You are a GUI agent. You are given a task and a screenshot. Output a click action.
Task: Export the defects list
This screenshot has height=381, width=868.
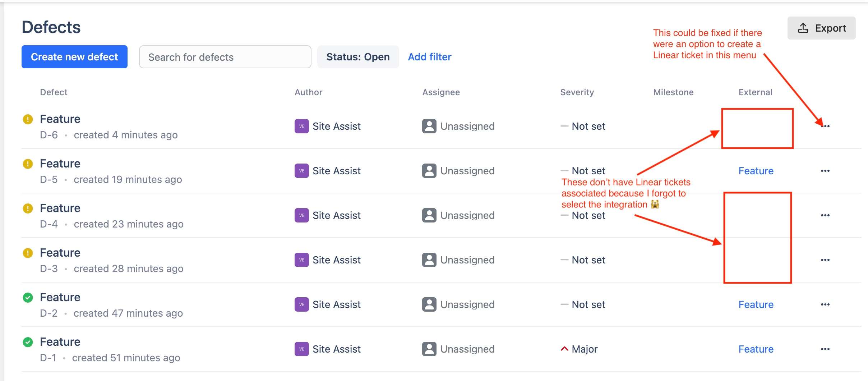tap(822, 28)
